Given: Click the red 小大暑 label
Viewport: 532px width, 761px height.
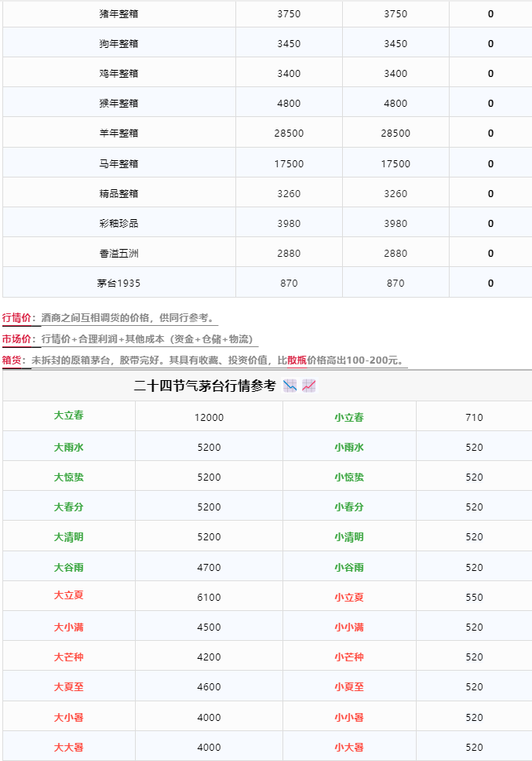Looking at the screenshot, I should point(349,748).
